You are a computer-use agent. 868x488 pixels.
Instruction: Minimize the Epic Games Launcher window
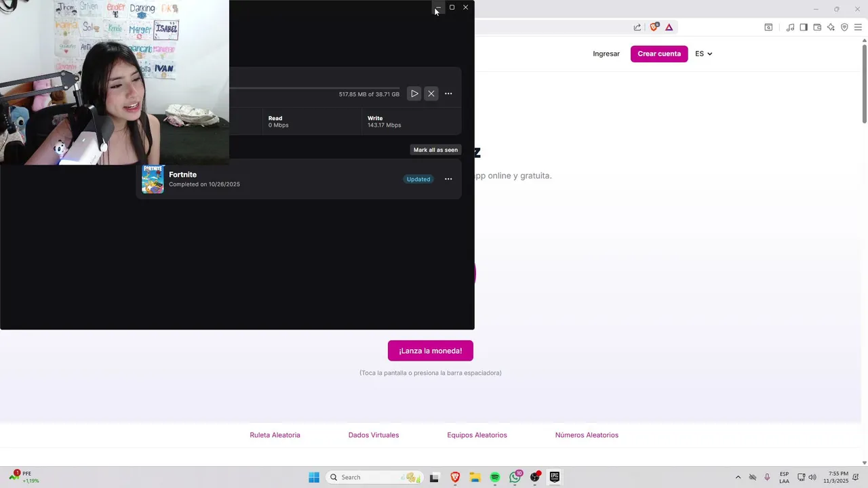[x=438, y=7]
